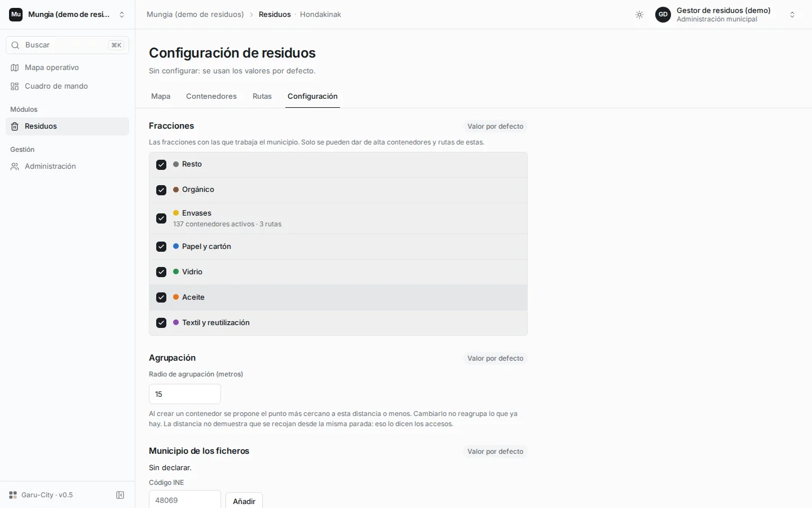Uncheck the Textil y reutilización checkbox
Viewport: 812px width, 508px height.
pyautogui.click(x=161, y=323)
